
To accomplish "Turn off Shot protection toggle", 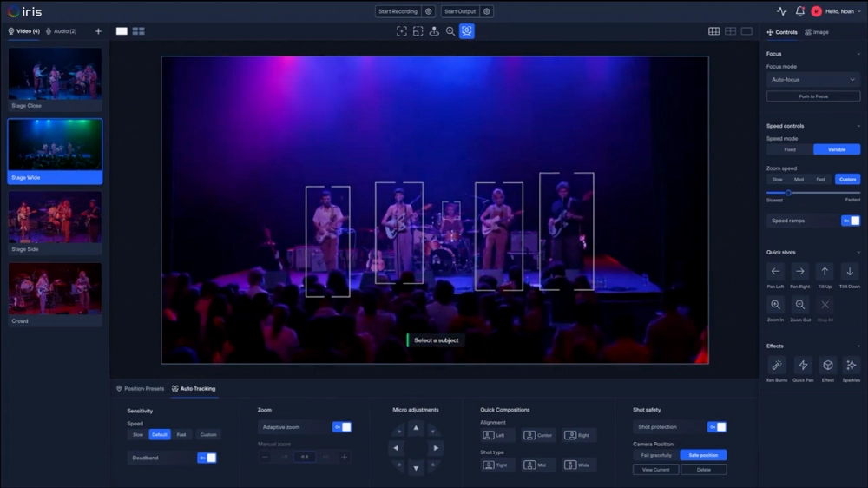I will coord(717,427).
